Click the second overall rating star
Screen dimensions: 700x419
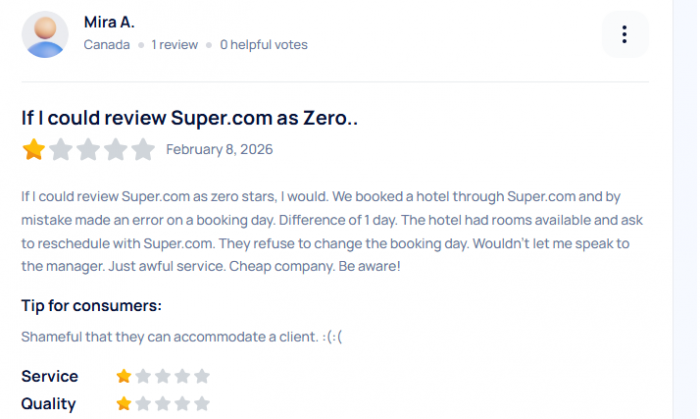pyautogui.click(x=62, y=150)
